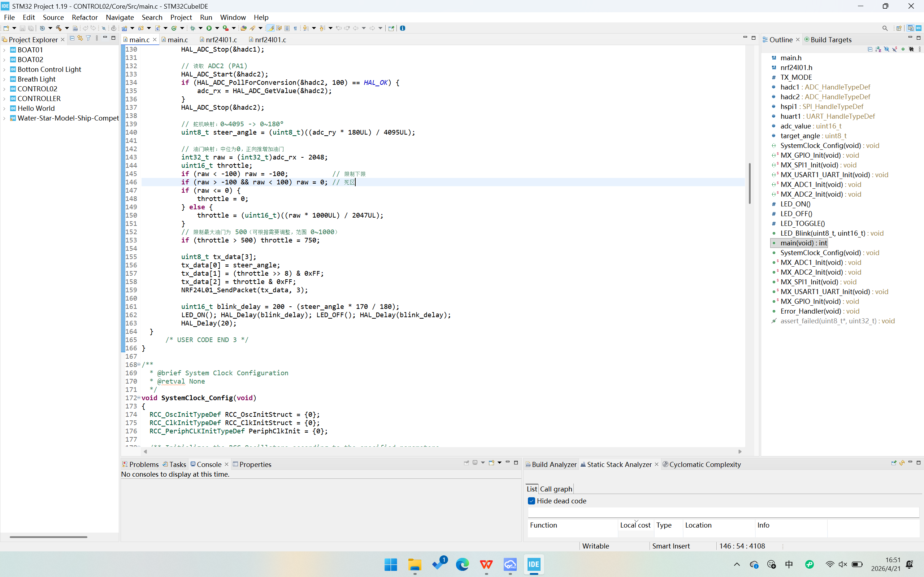Viewport: 924px width, 577px height.
Task: Open dropdown arrow next to Debug icon
Action: [200, 28]
